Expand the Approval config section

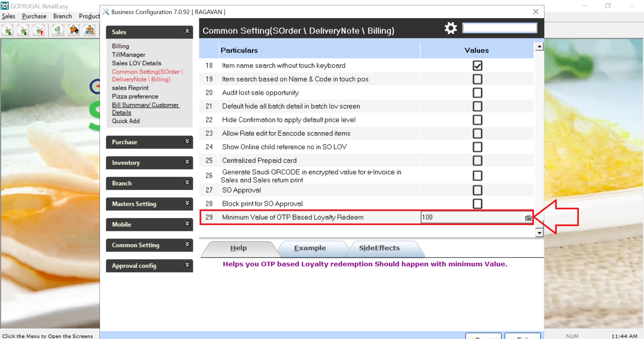(187, 265)
